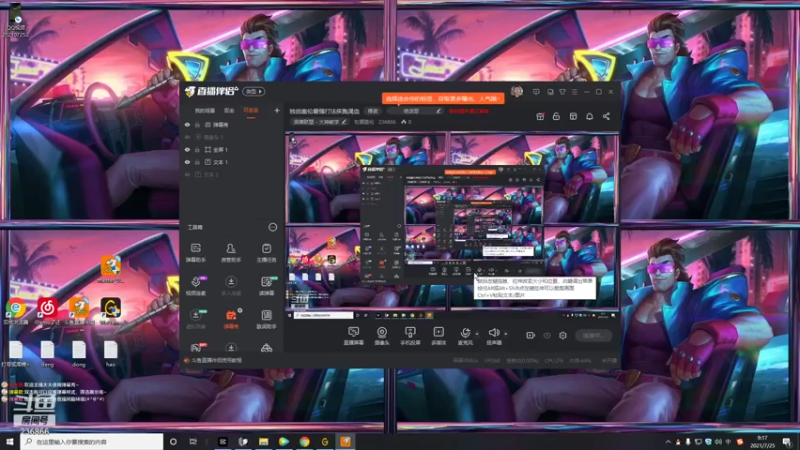Click the 修改 button beside the stream title
800x450 pixels.
tap(373, 111)
